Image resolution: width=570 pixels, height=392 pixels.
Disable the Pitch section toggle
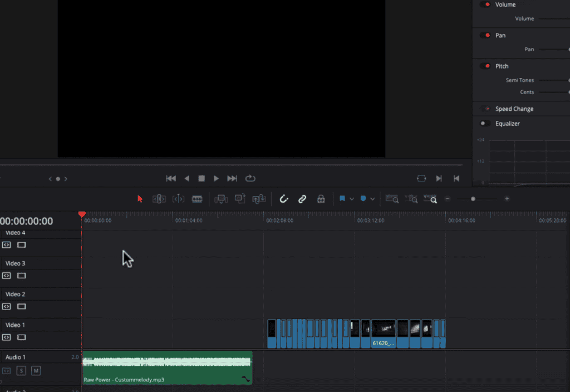coord(485,66)
